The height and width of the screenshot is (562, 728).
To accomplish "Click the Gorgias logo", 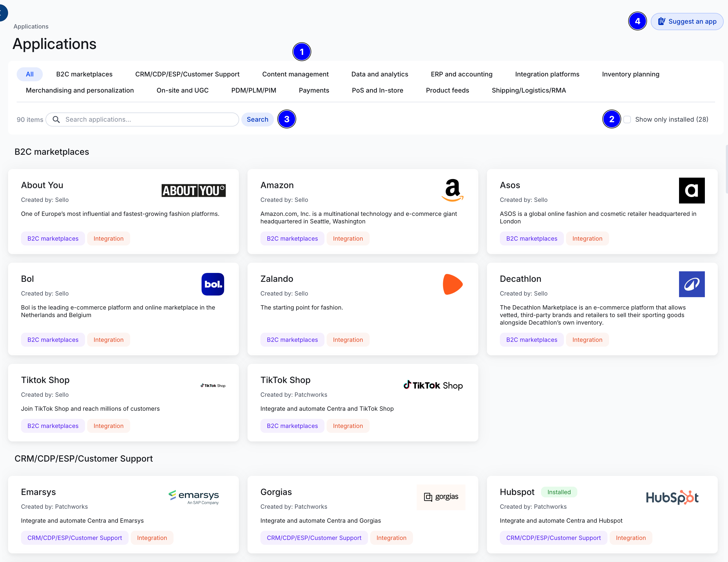I will coord(441,497).
